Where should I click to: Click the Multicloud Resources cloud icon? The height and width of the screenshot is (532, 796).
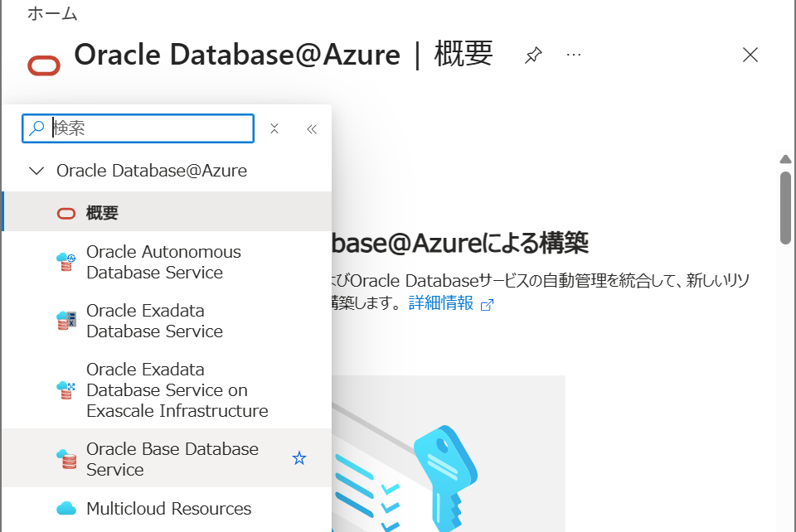[x=66, y=508]
